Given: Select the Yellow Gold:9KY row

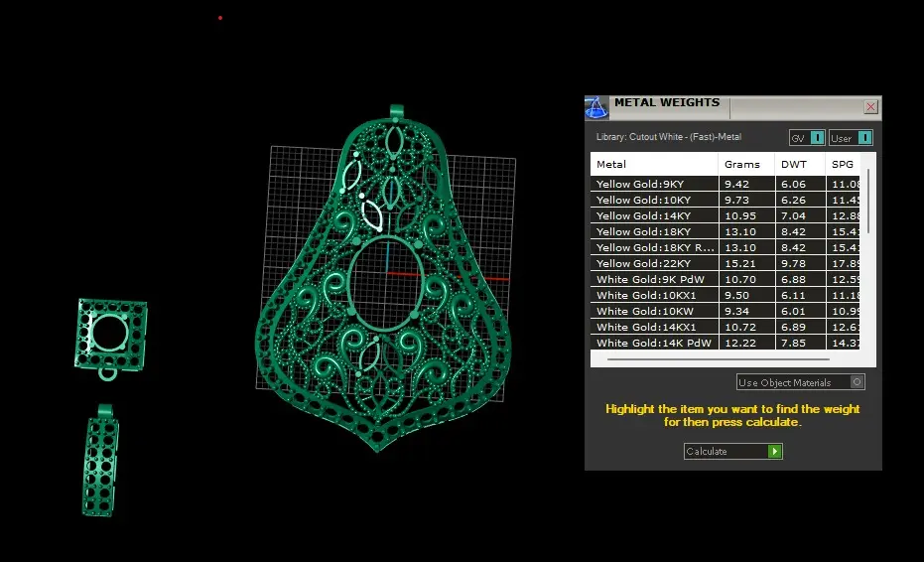Looking at the screenshot, I should [725, 184].
